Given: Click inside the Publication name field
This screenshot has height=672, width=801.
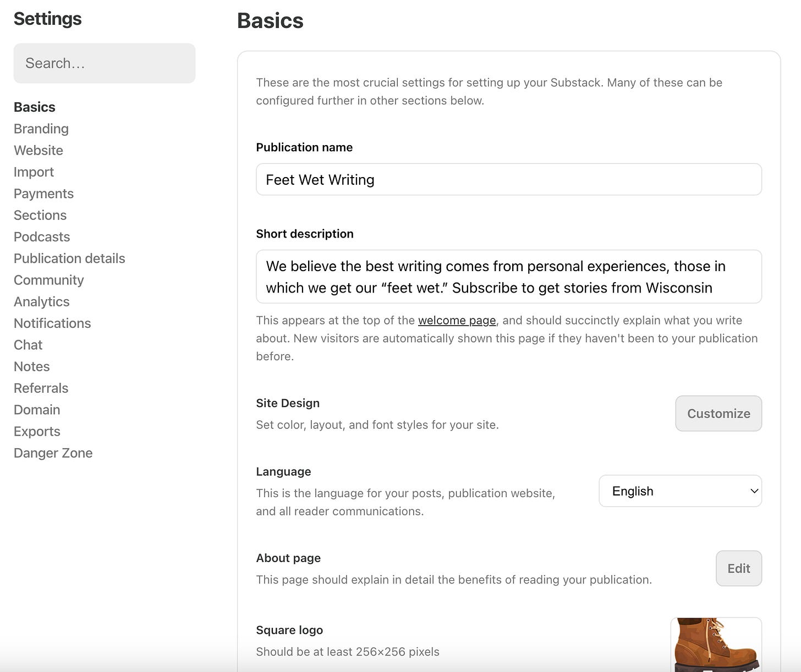Looking at the screenshot, I should 508,179.
